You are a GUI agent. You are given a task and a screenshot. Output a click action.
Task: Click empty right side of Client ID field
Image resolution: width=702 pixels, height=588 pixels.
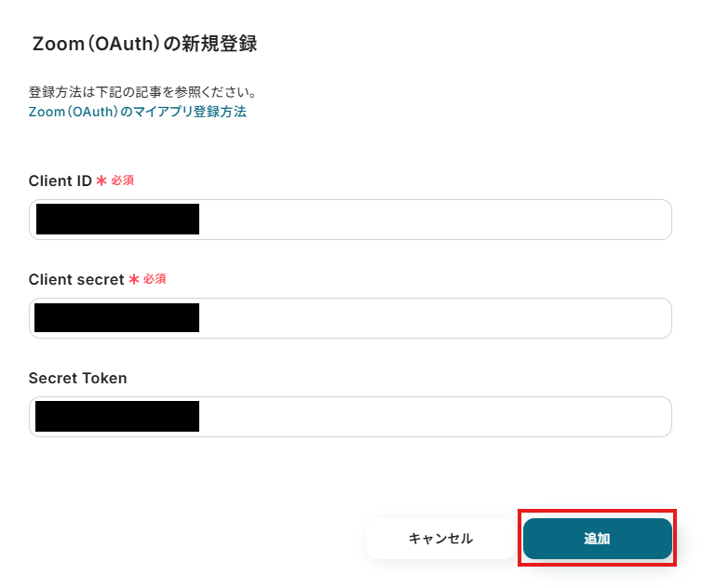pyautogui.click(x=434, y=220)
